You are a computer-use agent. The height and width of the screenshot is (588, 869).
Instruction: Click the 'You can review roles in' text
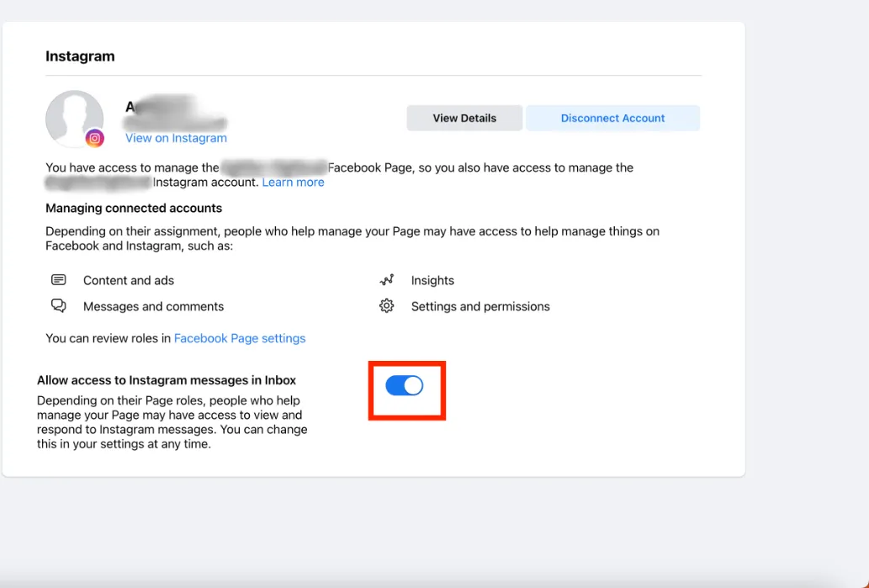point(108,338)
